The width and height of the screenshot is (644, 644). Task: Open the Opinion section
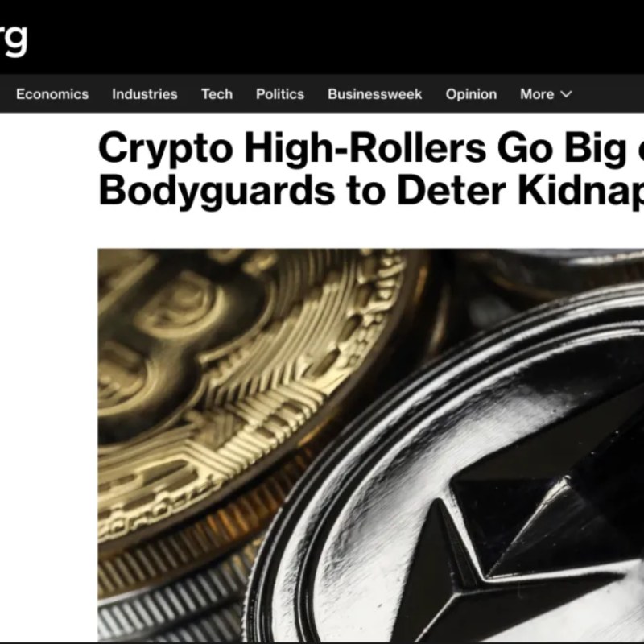click(471, 94)
